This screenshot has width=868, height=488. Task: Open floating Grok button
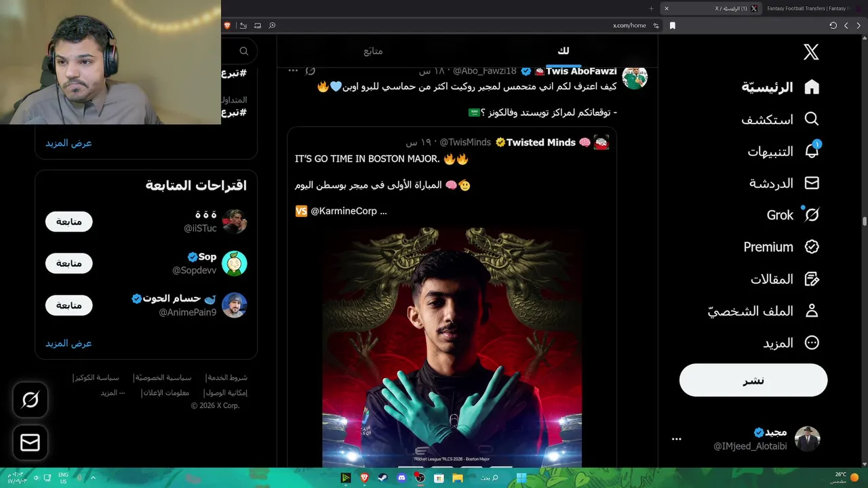[x=30, y=400]
